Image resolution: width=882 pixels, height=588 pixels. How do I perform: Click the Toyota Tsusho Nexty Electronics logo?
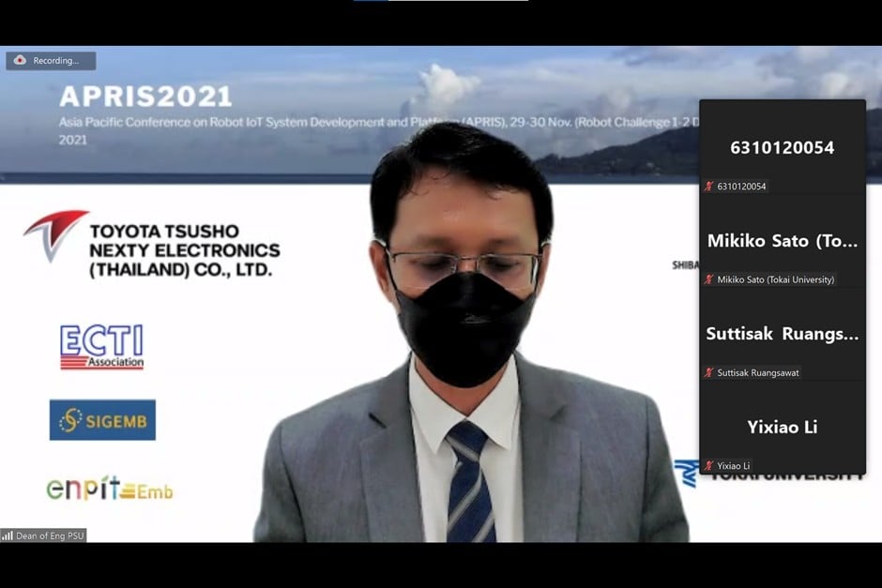(x=152, y=245)
